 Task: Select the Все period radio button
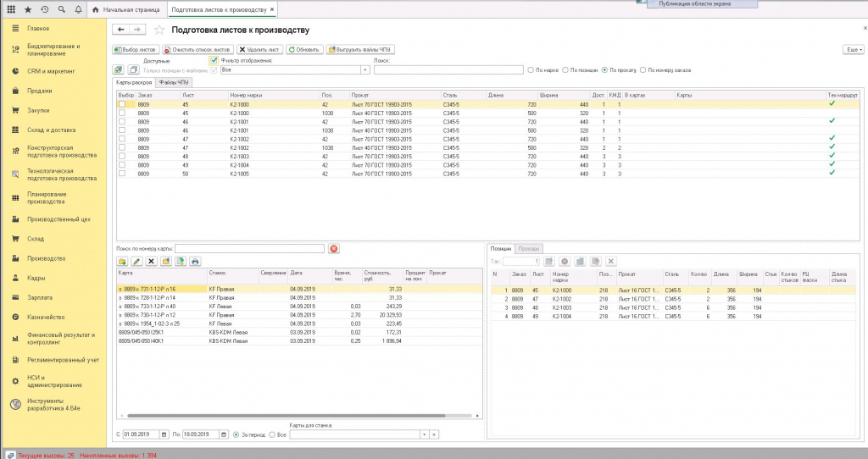(x=272, y=434)
